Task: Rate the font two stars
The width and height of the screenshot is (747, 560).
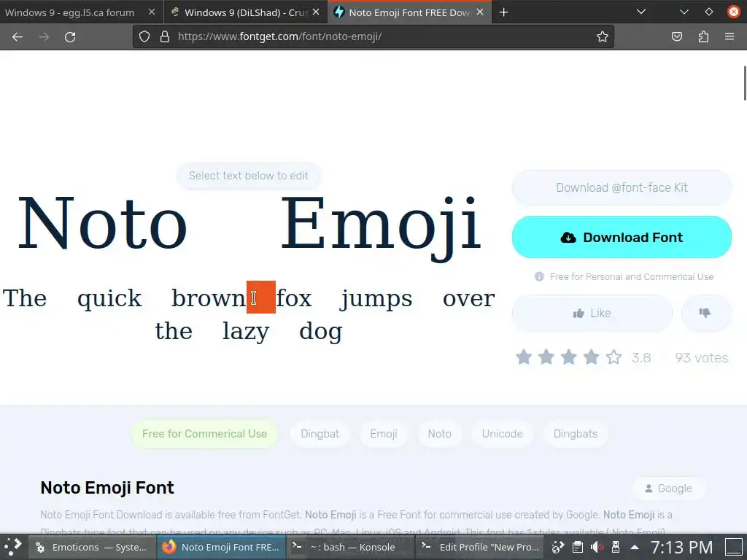Action: (546, 357)
